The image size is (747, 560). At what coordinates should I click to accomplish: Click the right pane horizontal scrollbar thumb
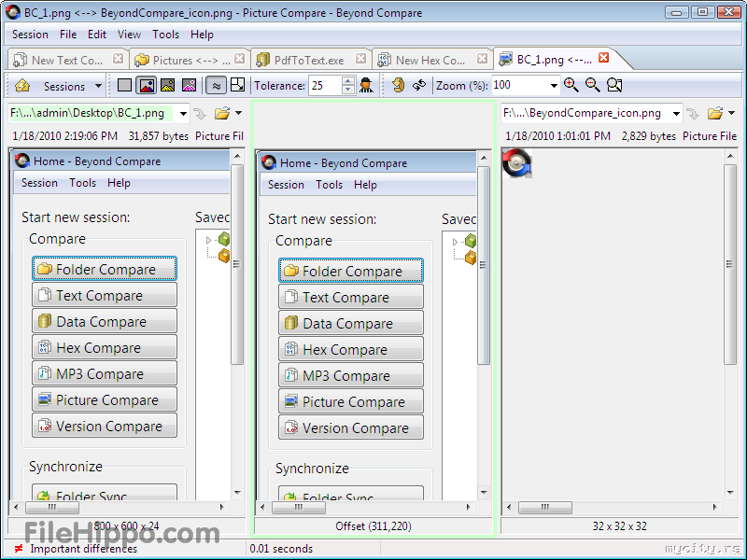tap(545, 508)
